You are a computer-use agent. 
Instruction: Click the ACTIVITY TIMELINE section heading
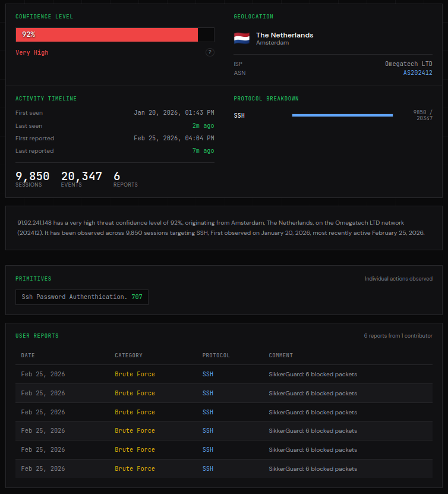coord(46,99)
